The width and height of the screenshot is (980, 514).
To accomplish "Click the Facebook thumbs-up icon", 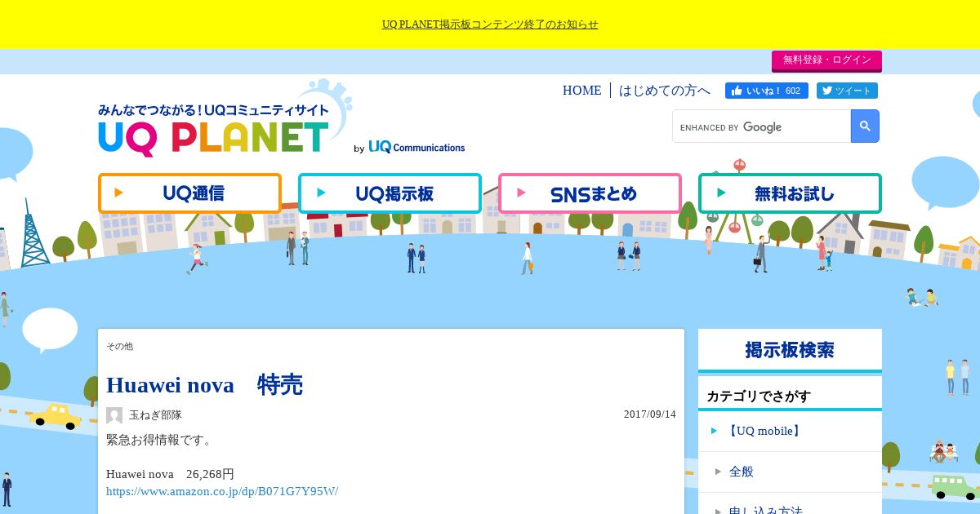I will tap(737, 91).
